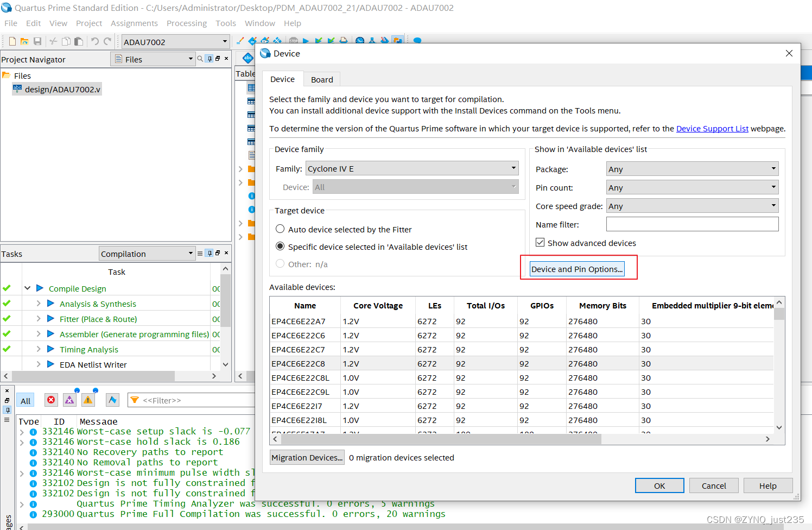812x530 pixels.
Task: Open the Device Support List link
Action: [x=712, y=128]
